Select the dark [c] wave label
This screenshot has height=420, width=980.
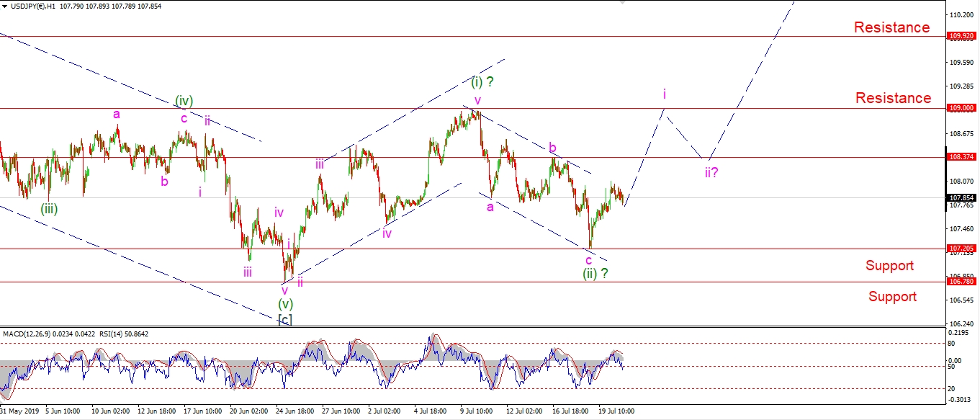click(285, 319)
